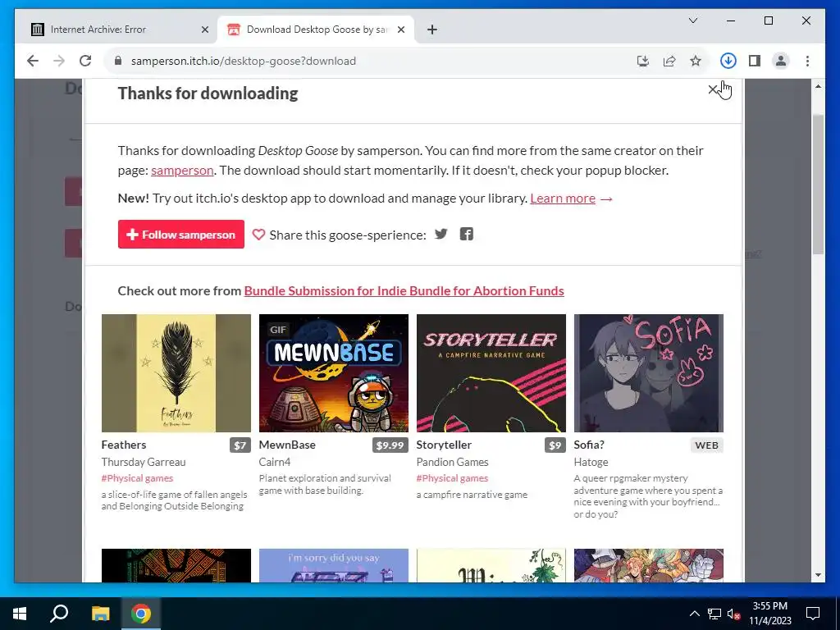Click the install app icon in address bar
The image size is (840, 630).
coord(643,61)
